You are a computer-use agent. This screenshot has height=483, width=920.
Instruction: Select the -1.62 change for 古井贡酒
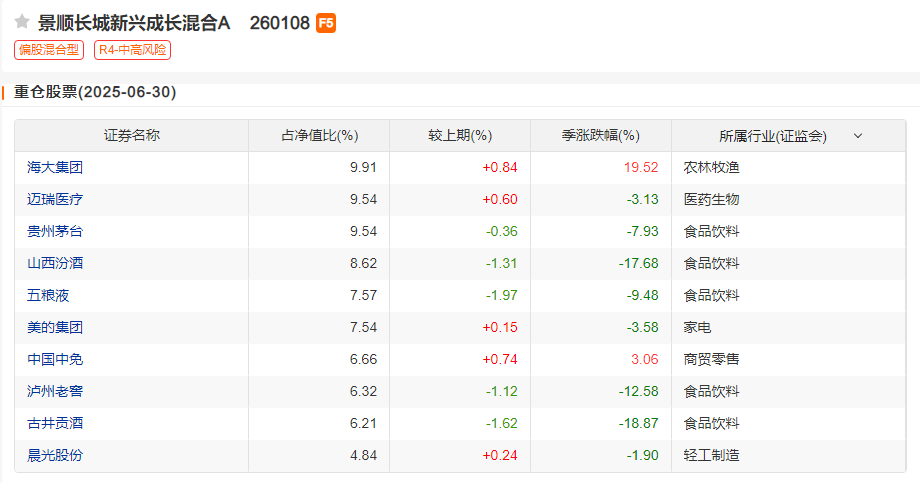click(x=502, y=423)
